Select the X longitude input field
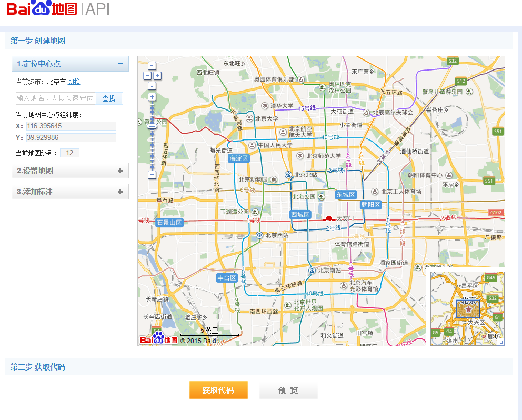522x420 pixels. tap(71, 126)
